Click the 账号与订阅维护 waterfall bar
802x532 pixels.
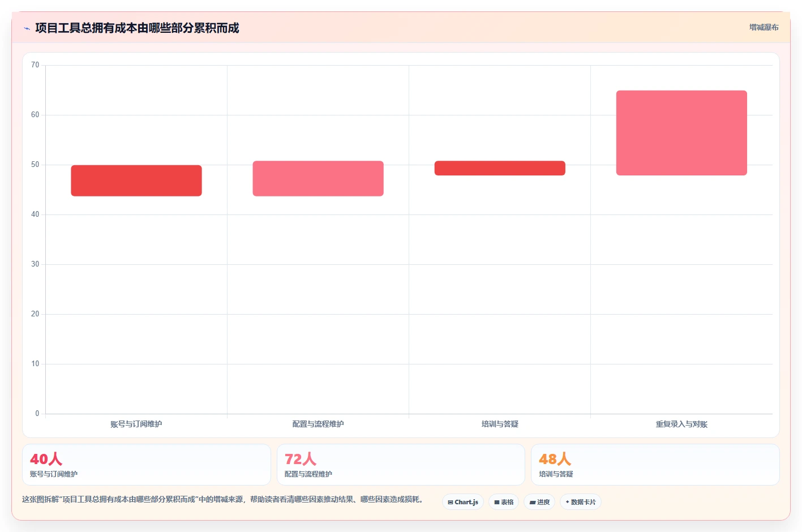[x=136, y=181]
